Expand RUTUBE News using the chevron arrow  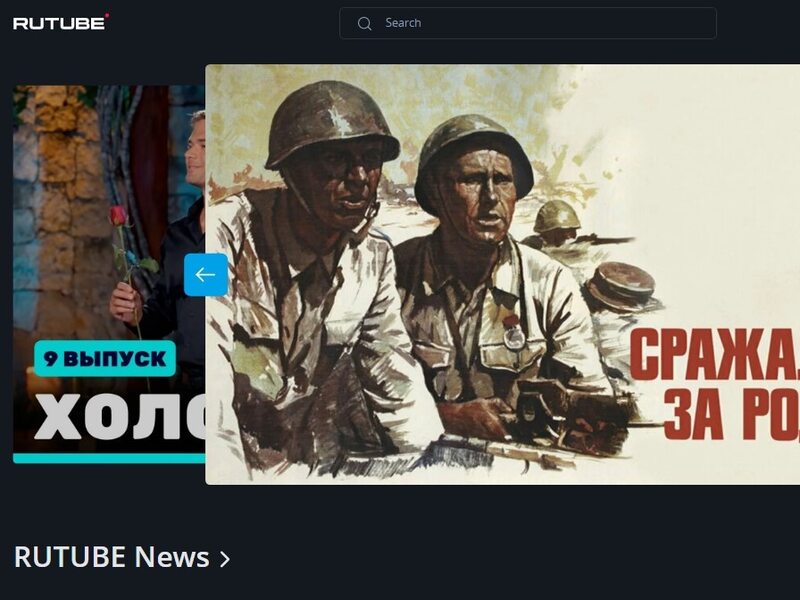(x=224, y=559)
